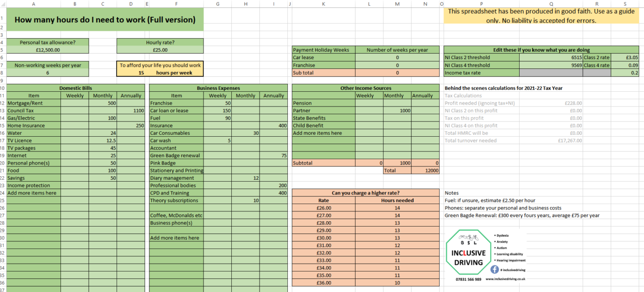644x292 pixels.
Task: Select the £12,500.00 personal tax allowance cell
Action: [47, 49]
